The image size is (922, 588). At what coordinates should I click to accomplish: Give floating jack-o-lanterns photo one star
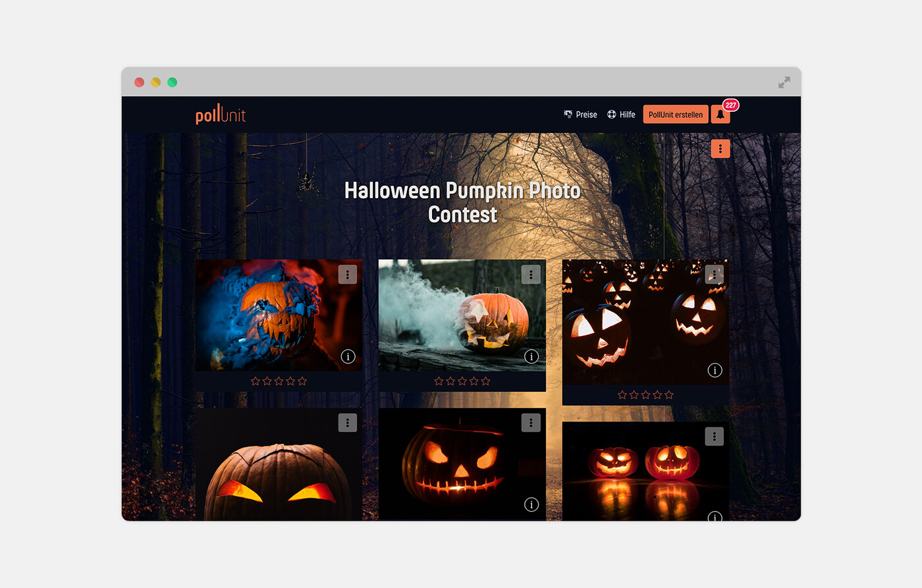pos(622,395)
